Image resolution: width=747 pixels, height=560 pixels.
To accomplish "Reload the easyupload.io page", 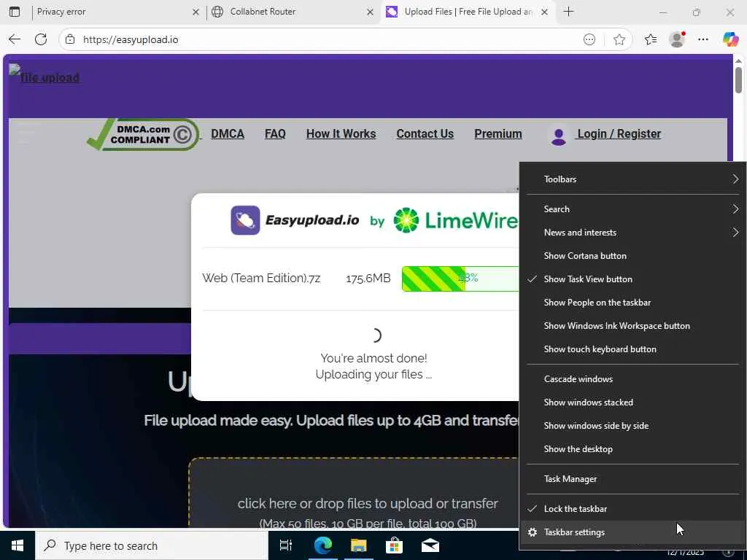I will coord(41,39).
